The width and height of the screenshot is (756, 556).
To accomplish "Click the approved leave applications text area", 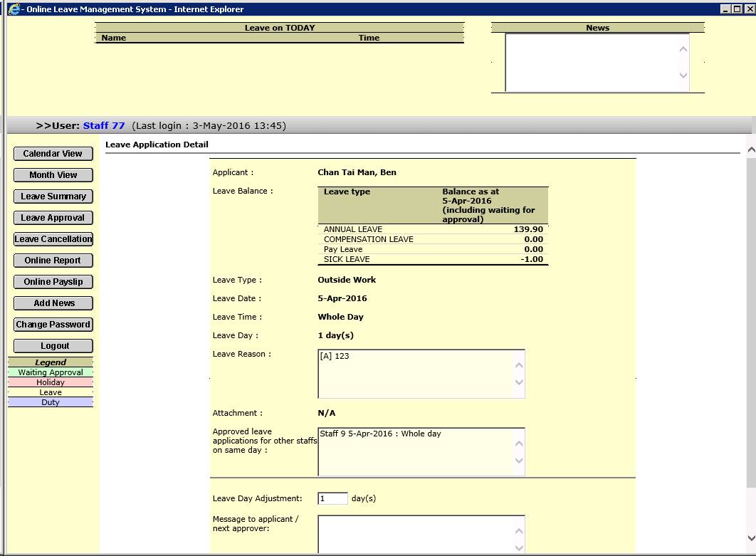I will (x=421, y=452).
